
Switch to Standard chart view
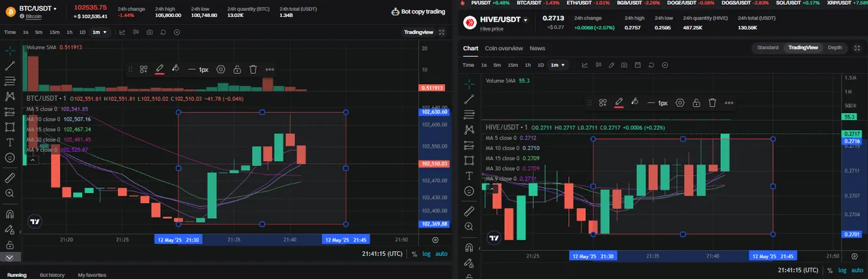768,47
